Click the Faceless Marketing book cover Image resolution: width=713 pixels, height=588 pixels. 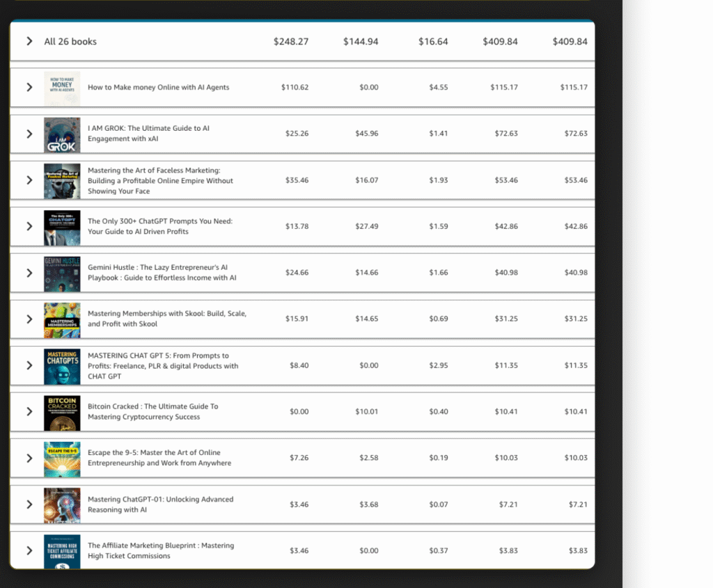point(62,181)
